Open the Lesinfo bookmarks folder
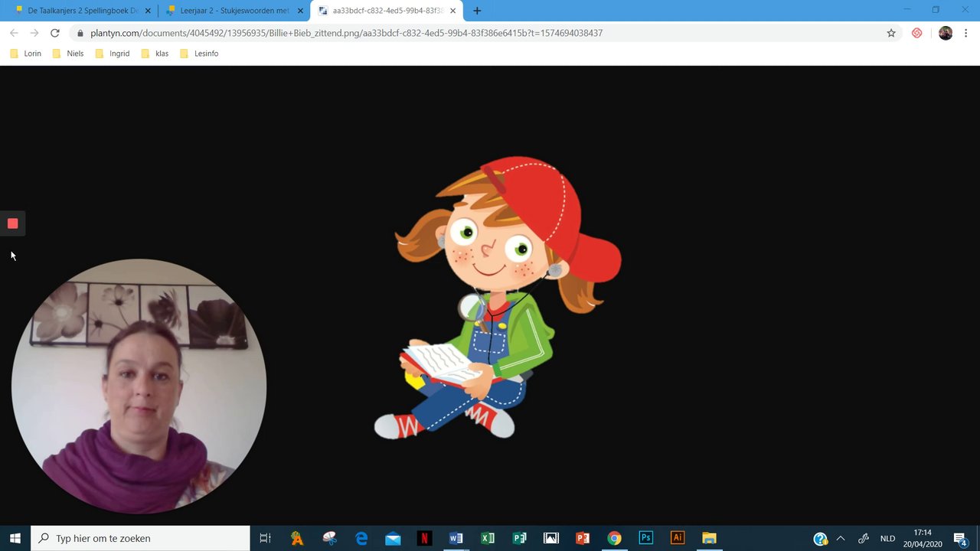 (x=199, y=54)
